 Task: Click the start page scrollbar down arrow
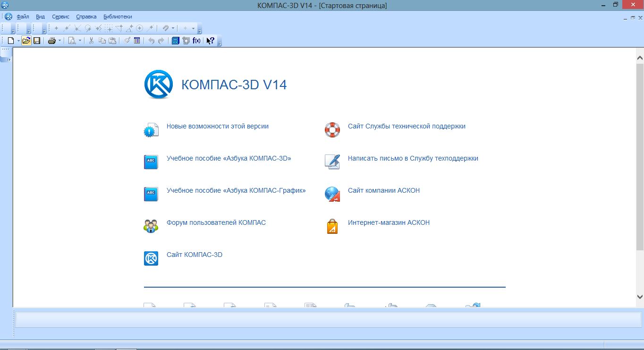click(640, 297)
